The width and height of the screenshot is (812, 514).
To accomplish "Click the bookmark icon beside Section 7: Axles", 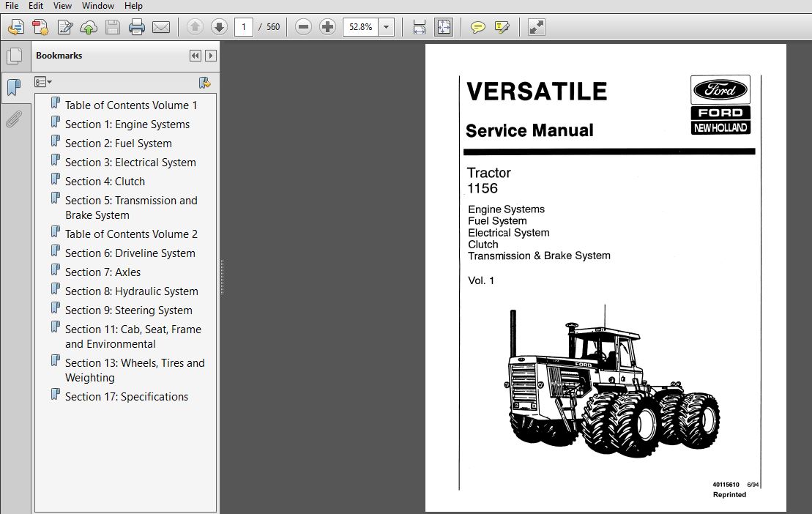I will point(56,270).
